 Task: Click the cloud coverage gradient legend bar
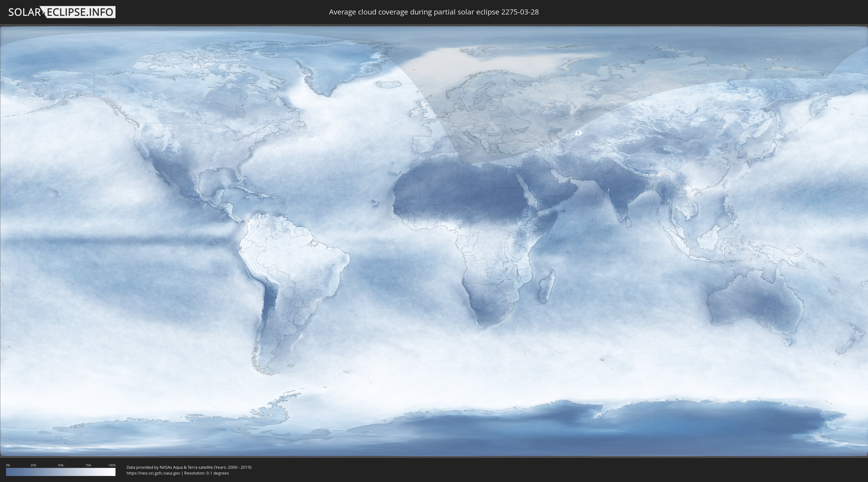coord(61,472)
